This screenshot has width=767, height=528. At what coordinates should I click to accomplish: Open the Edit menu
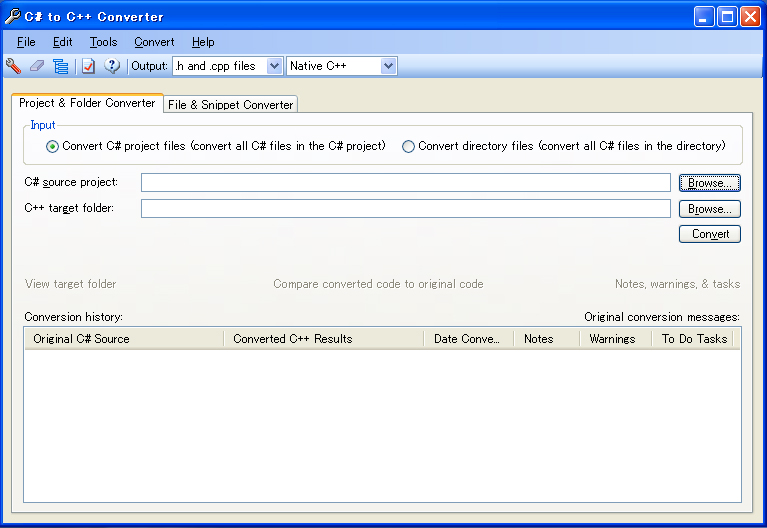(63, 42)
